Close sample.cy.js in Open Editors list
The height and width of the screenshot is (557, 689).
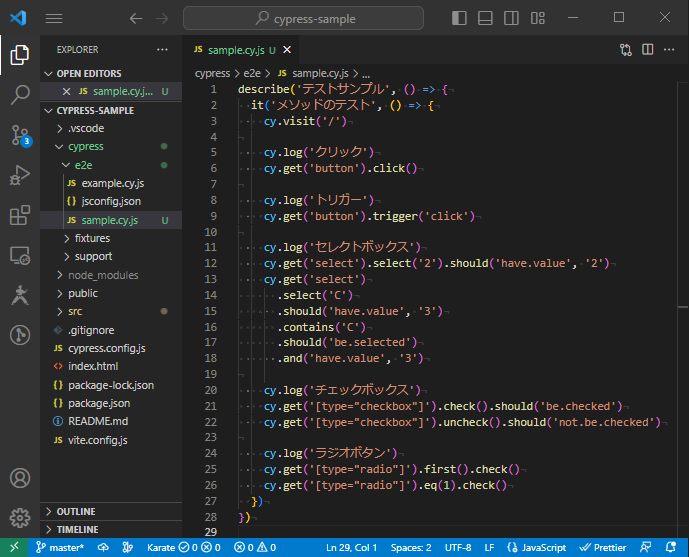[x=66, y=91]
